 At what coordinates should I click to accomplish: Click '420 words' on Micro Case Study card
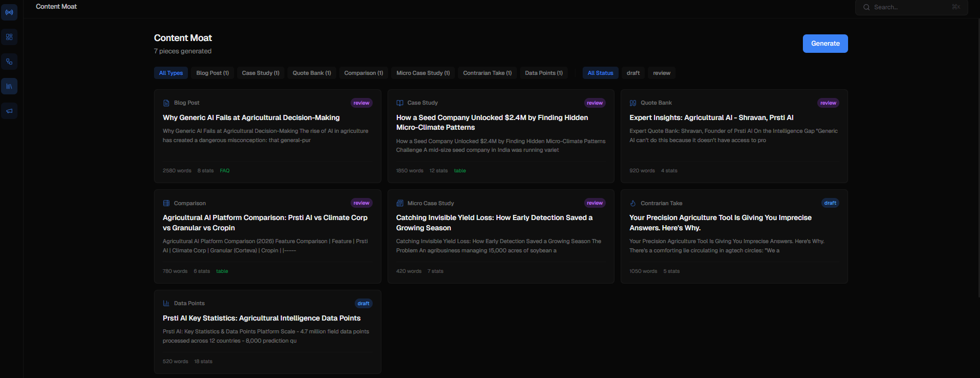click(x=409, y=271)
